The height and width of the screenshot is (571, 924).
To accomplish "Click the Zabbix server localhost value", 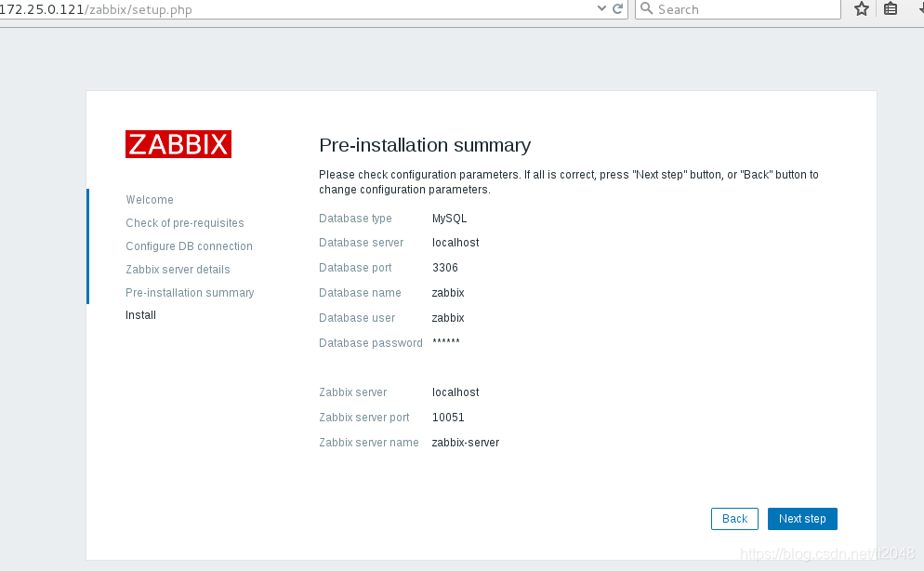I will (x=455, y=392).
